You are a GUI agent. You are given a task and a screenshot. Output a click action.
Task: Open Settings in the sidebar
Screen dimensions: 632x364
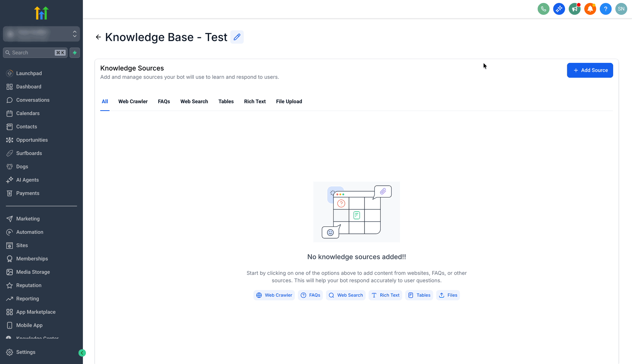tap(26, 352)
